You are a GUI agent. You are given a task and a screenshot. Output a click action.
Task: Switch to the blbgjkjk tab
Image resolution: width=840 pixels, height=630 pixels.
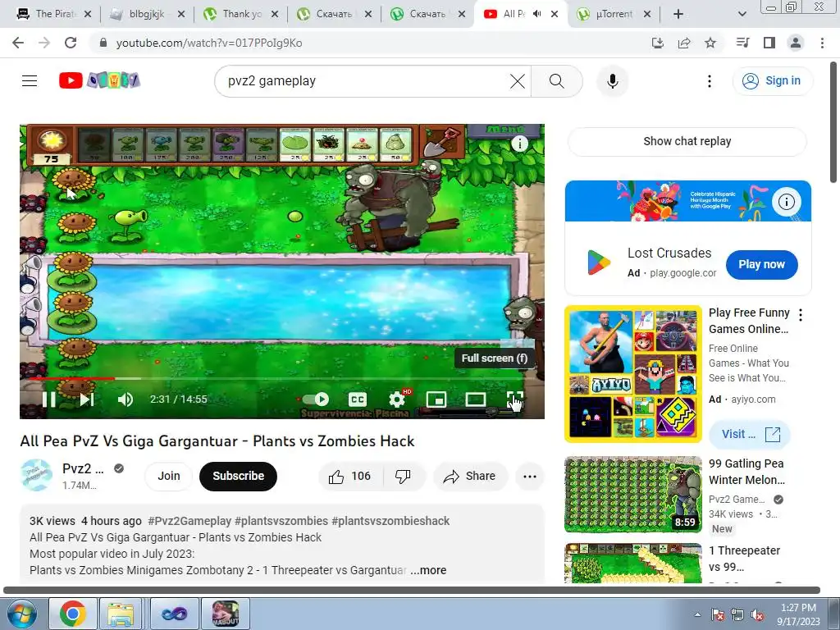[147, 14]
